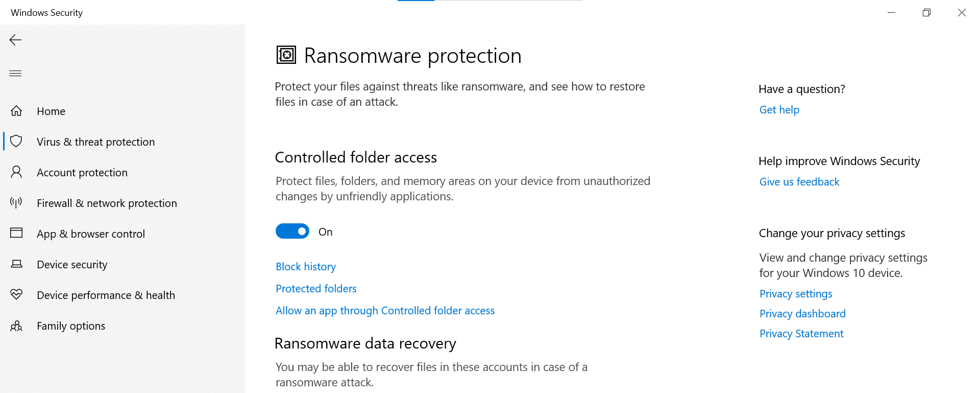Click the back arrow to go back
Viewport: 980px width, 393px height.
[x=15, y=40]
